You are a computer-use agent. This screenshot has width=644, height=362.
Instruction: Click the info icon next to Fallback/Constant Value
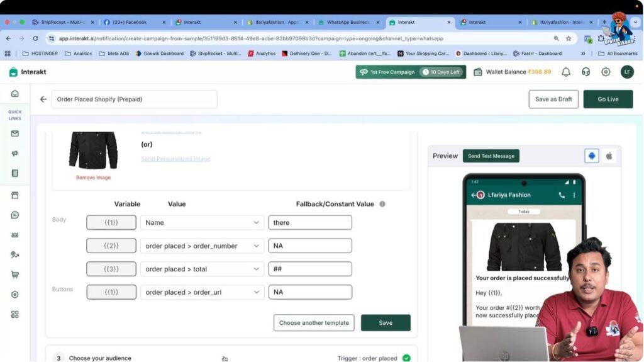click(x=382, y=204)
